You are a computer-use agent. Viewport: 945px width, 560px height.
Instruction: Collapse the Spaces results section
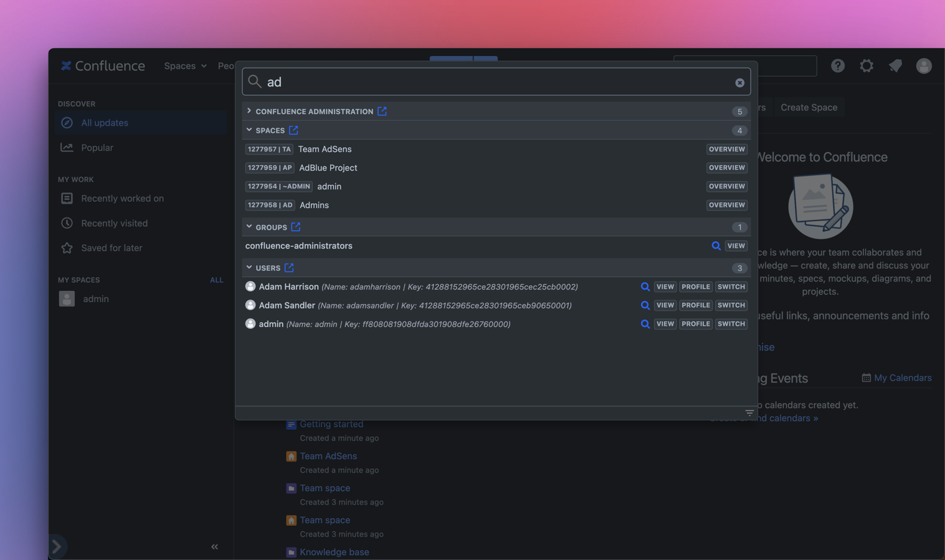pyautogui.click(x=249, y=130)
